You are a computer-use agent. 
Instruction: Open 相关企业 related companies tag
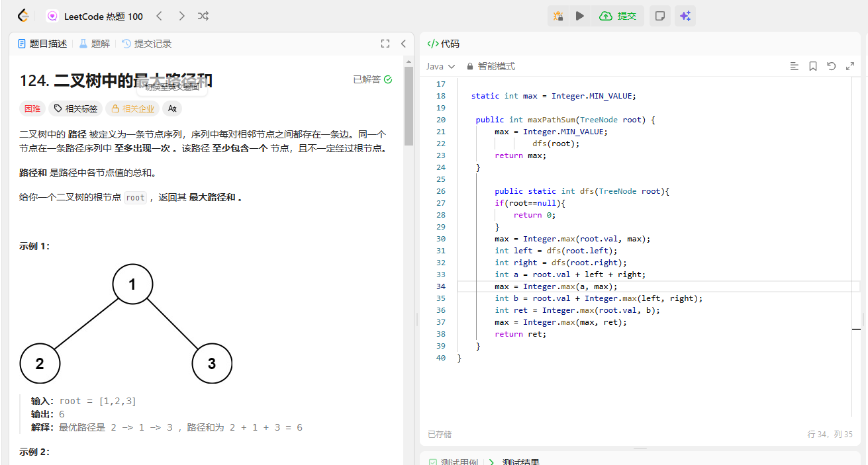click(132, 108)
